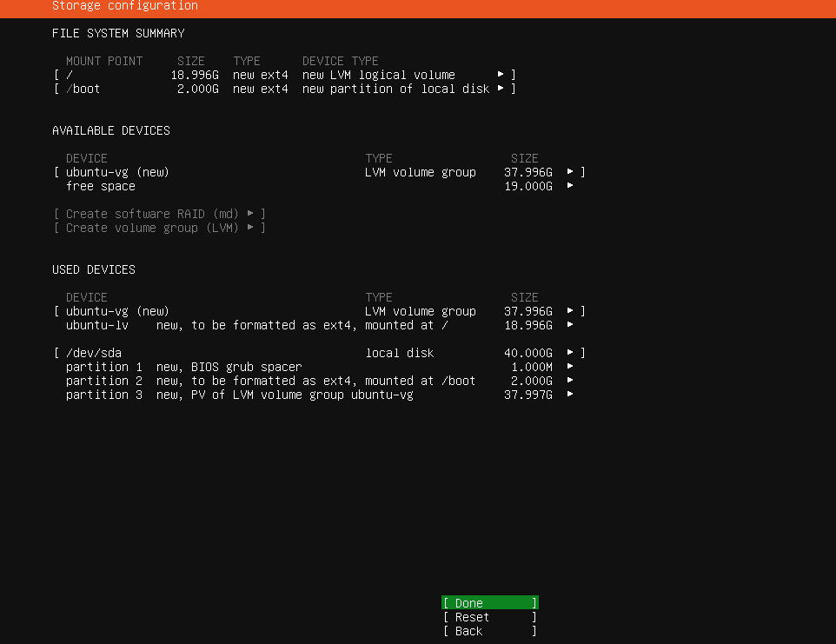Screen dimensions: 836x644
Task: Click the Storage configuration title
Action: point(125,6)
